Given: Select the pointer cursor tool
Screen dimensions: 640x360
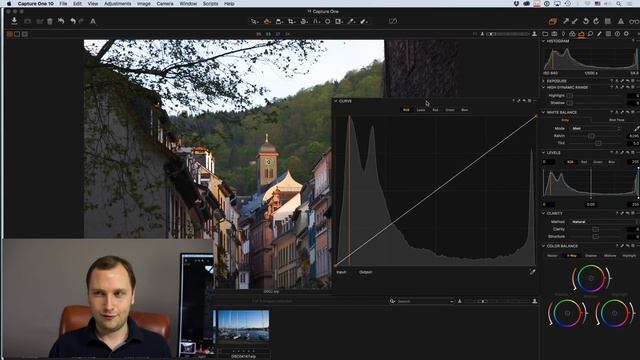Looking at the screenshot, I should point(254,21).
